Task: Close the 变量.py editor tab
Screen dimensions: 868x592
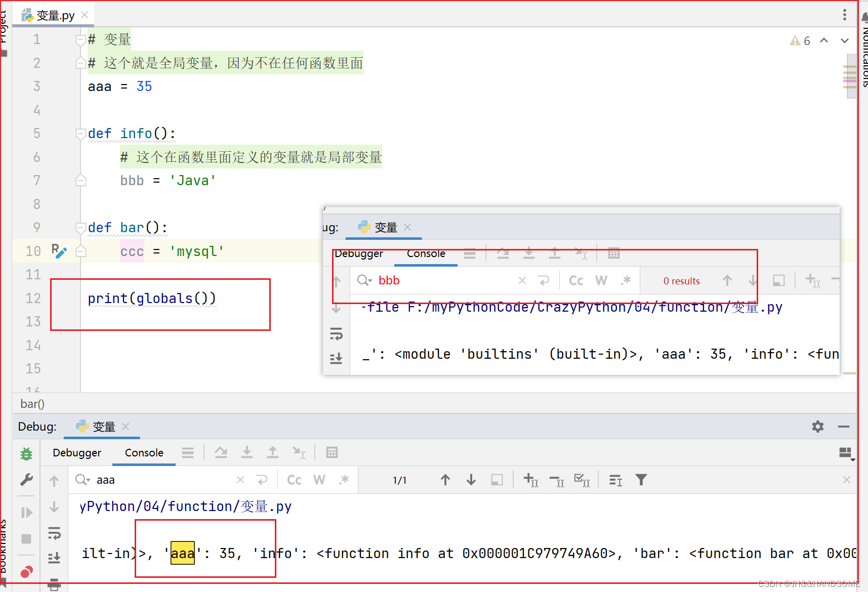Action: coord(85,15)
